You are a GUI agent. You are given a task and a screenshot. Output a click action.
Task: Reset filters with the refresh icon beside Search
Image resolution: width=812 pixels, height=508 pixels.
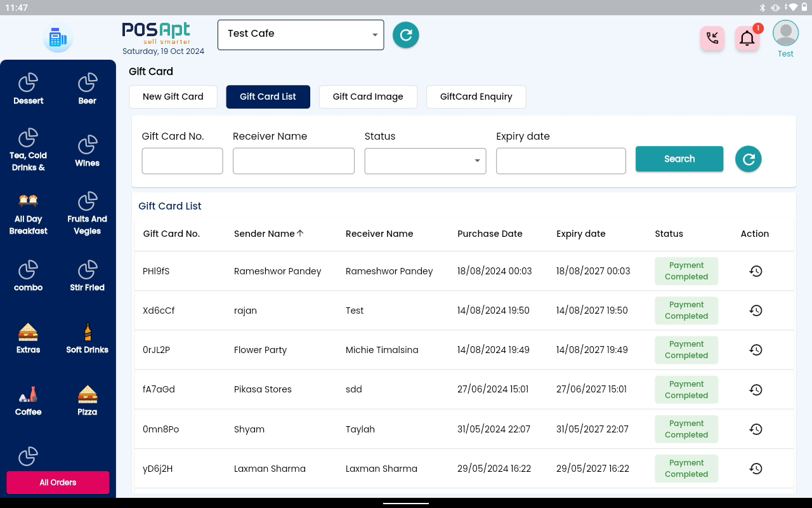pyautogui.click(x=749, y=159)
